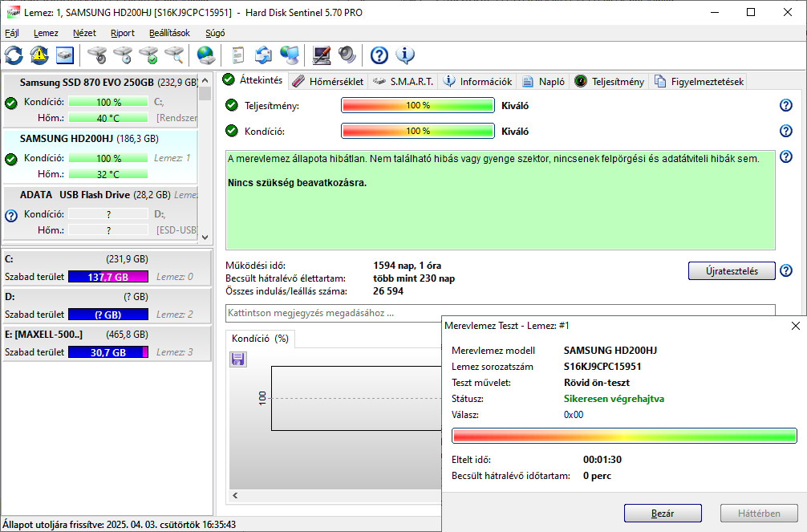Image resolution: width=807 pixels, height=532 pixels.
Task: Click the status bar 'Állapot utoljára frissítve' text
Action: [120, 525]
